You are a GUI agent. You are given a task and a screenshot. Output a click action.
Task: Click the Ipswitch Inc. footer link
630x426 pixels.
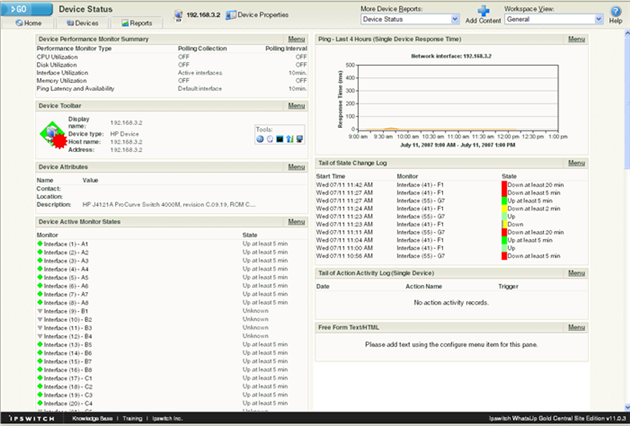(167, 418)
